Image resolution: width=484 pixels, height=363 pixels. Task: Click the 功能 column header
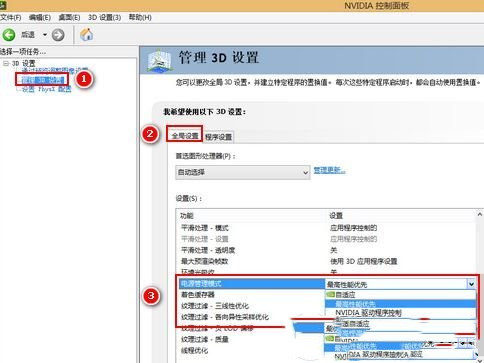(187, 216)
